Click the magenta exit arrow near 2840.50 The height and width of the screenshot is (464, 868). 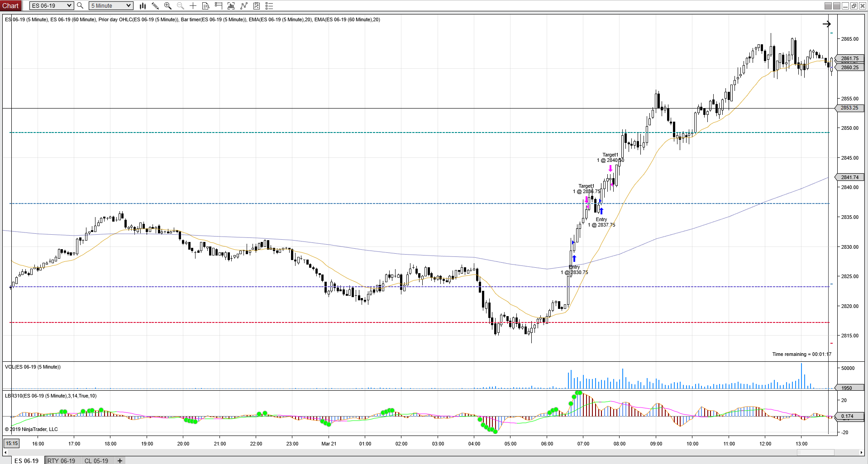point(610,168)
